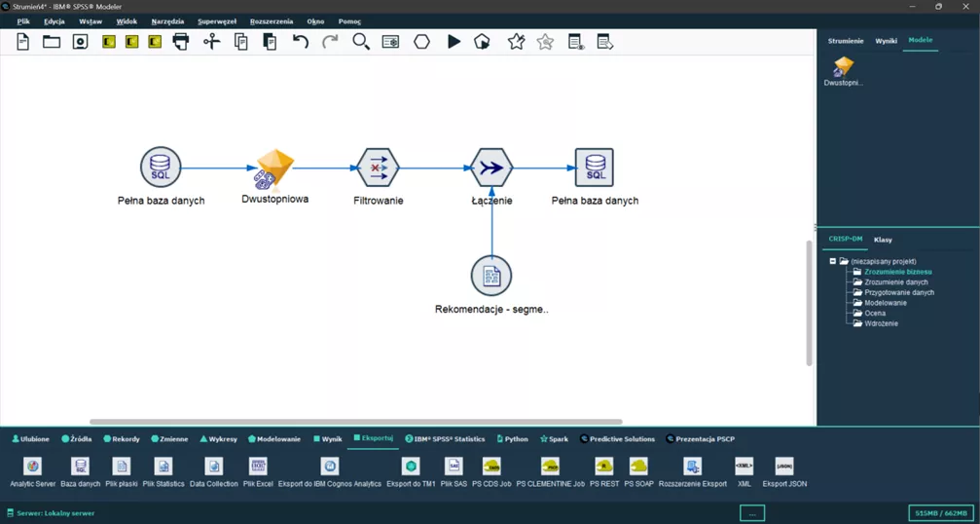Open the Wstaw menu
Screen dimensions: 980x524
[91, 21]
